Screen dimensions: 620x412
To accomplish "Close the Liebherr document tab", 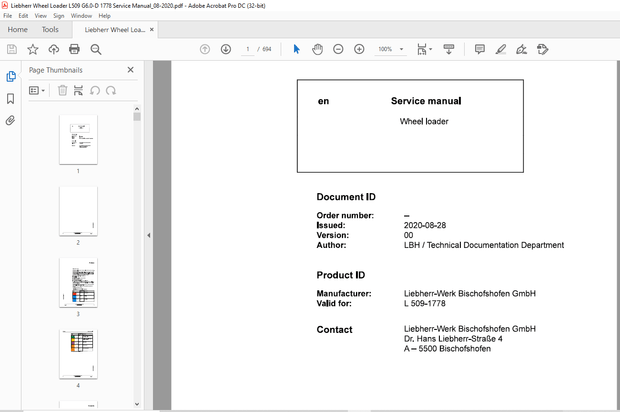I will coord(152,30).
